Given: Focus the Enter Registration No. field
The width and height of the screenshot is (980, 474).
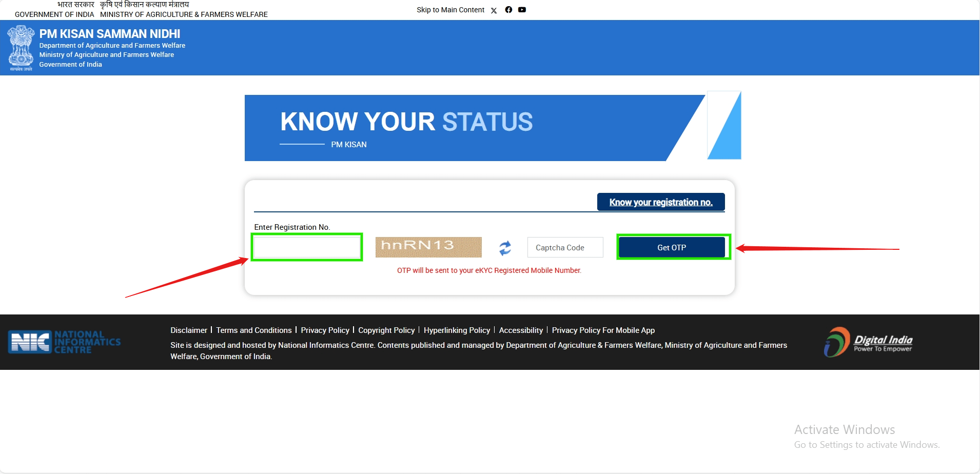Looking at the screenshot, I should click(x=307, y=247).
